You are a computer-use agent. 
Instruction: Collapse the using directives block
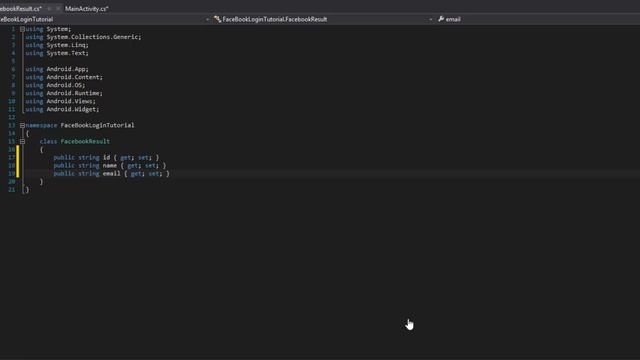click(x=22, y=29)
